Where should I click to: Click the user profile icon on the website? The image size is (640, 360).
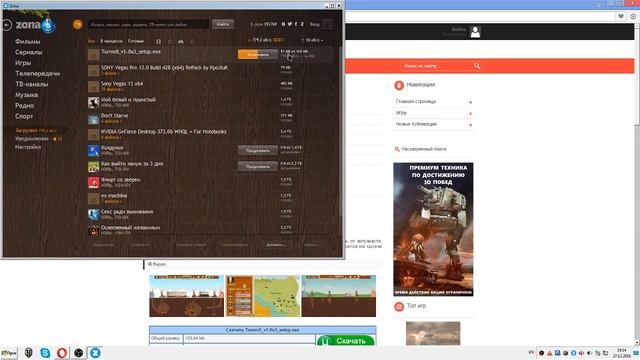[x=475, y=31]
